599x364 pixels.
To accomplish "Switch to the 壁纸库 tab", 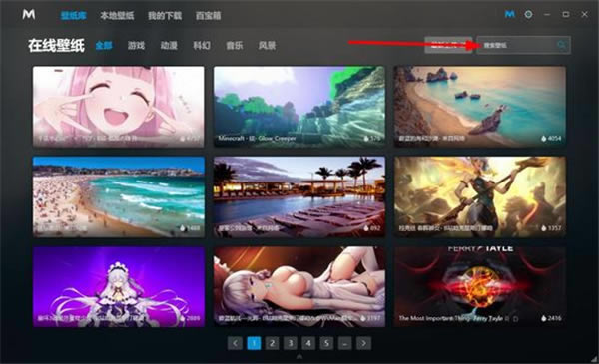I will pyautogui.click(x=73, y=16).
